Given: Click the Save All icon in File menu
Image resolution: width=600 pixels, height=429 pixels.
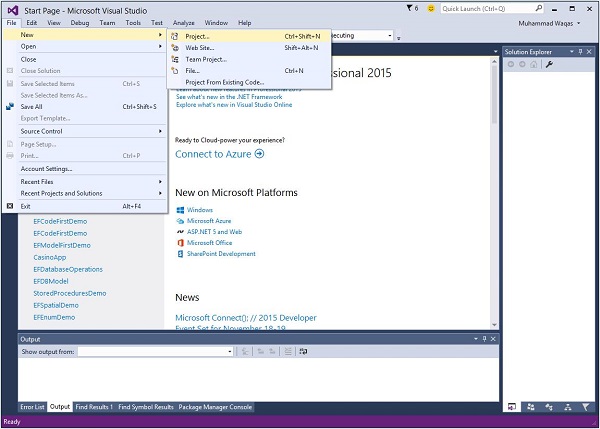Looking at the screenshot, I should tap(11, 106).
